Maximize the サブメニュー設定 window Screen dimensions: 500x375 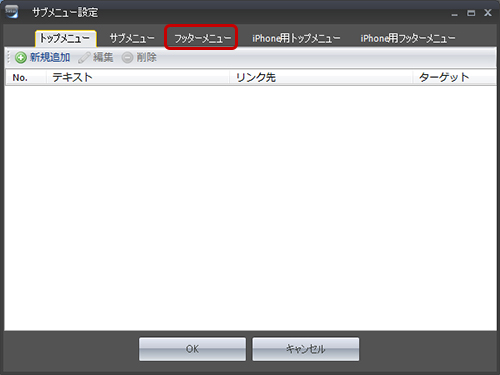pyautogui.click(x=471, y=13)
